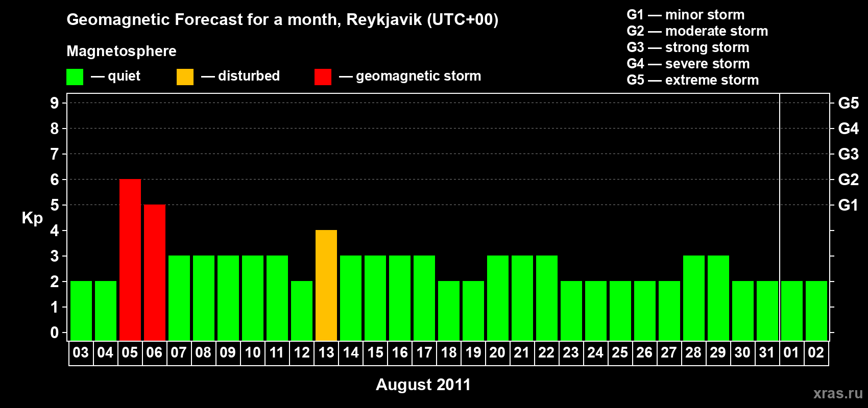Viewport: 868px width, 408px height.
Task: Click the 'G1 — minor storm' legend line
Action: tap(686, 15)
